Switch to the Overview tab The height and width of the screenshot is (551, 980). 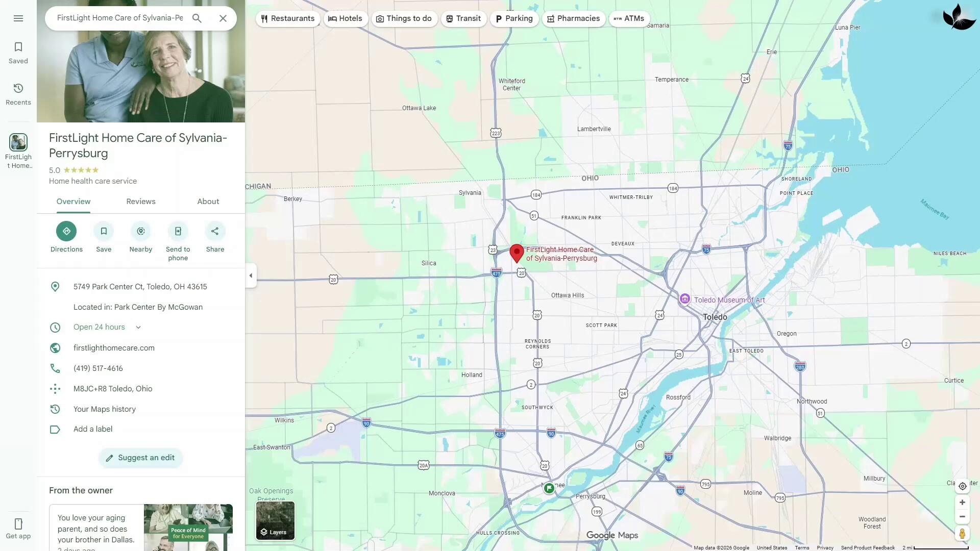(73, 202)
